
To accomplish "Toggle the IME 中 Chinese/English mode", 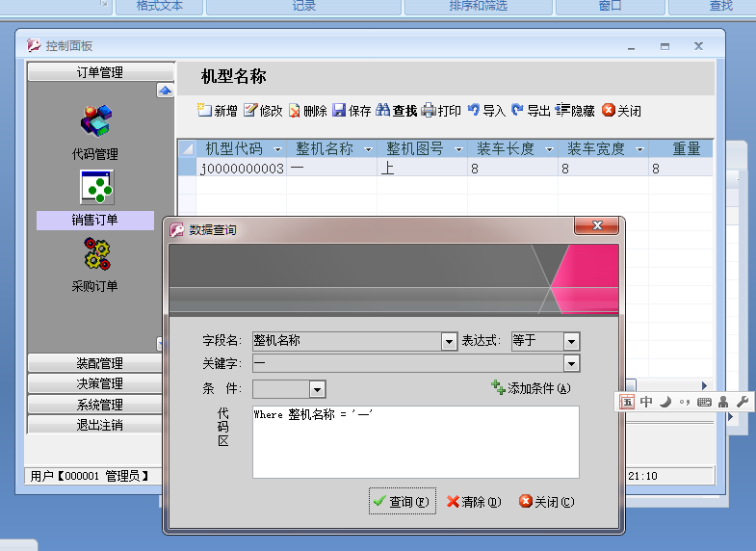I will pyautogui.click(x=646, y=402).
